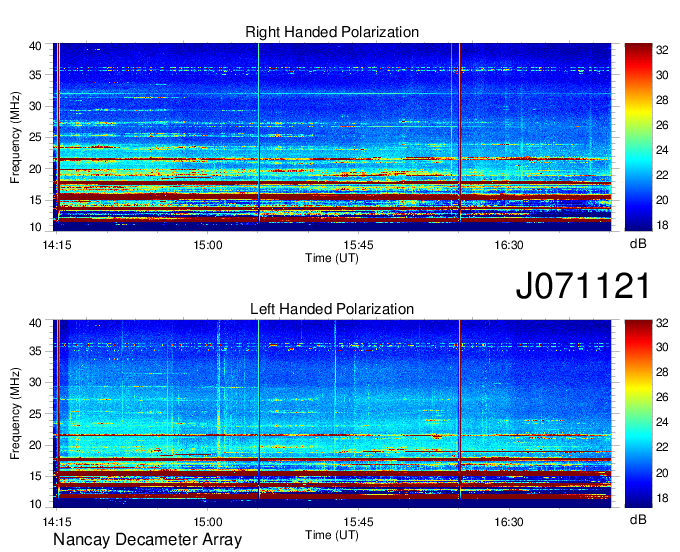
Task: Click the bottom plot's 'Frequency (MHz)' axis label
Action: 15,414
